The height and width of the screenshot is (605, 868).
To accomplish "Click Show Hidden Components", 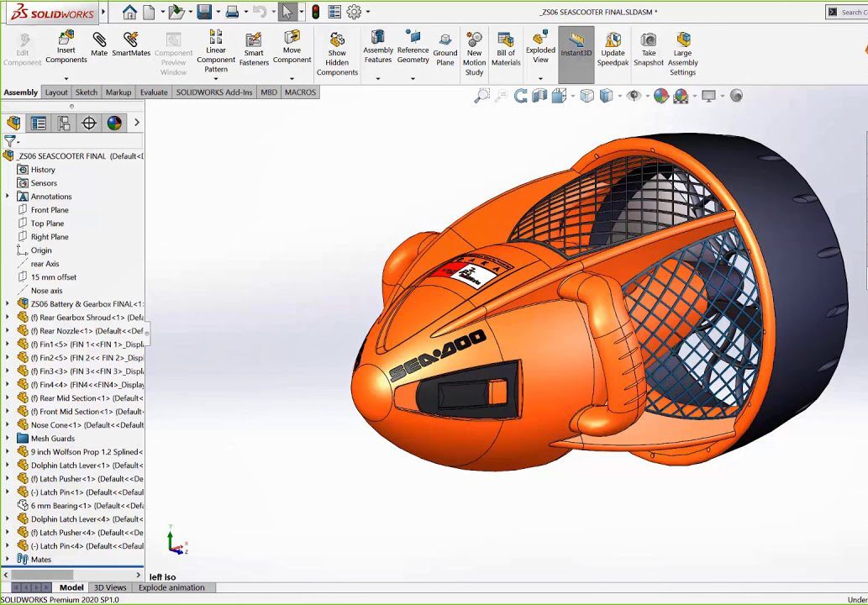I will click(337, 54).
